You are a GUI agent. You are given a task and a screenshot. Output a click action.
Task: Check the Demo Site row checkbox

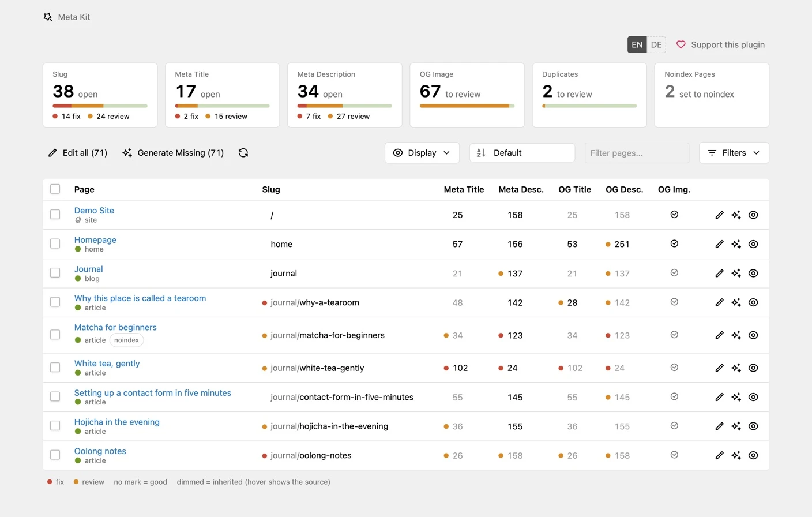click(55, 215)
